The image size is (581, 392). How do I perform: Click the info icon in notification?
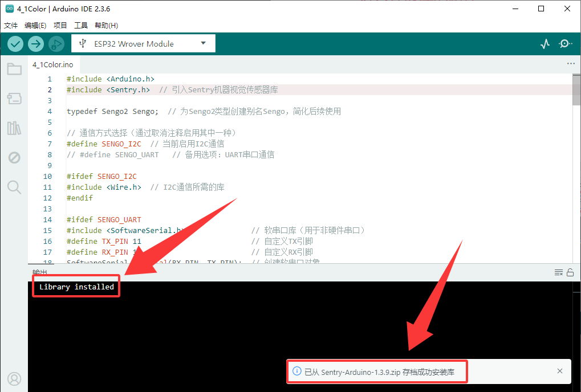tap(297, 371)
